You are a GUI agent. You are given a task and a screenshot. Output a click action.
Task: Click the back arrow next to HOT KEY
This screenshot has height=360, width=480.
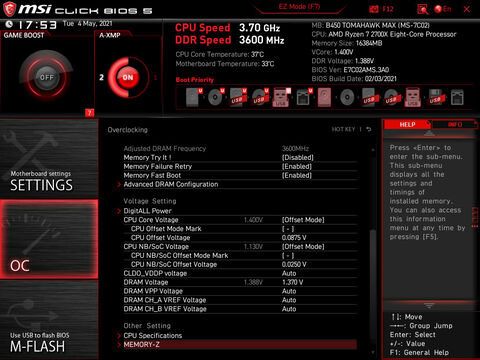(x=369, y=129)
